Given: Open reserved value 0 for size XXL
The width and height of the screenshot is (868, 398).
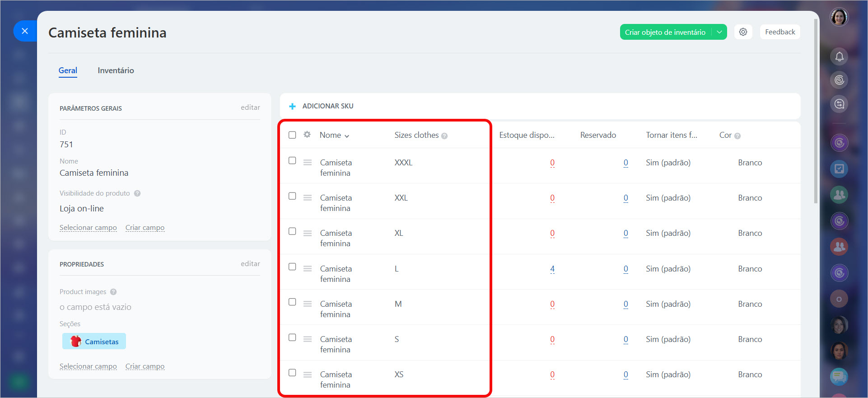Looking at the screenshot, I should point(625,198).
